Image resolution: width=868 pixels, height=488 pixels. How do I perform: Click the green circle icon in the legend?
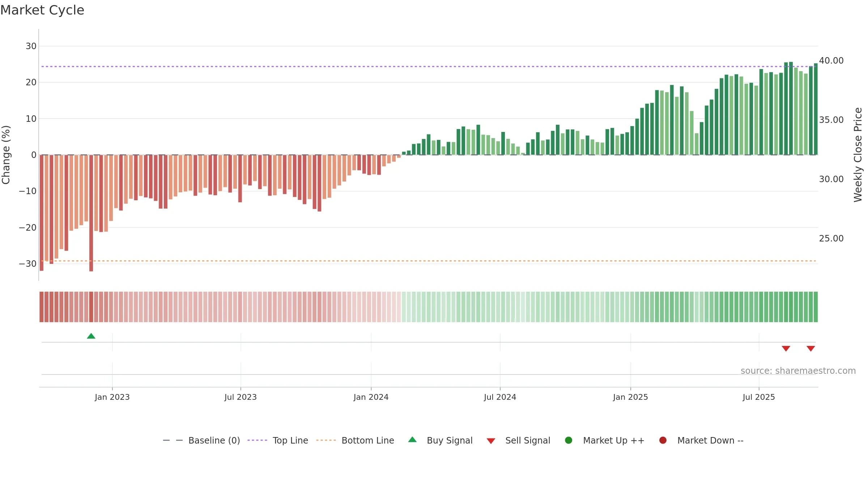569,440
